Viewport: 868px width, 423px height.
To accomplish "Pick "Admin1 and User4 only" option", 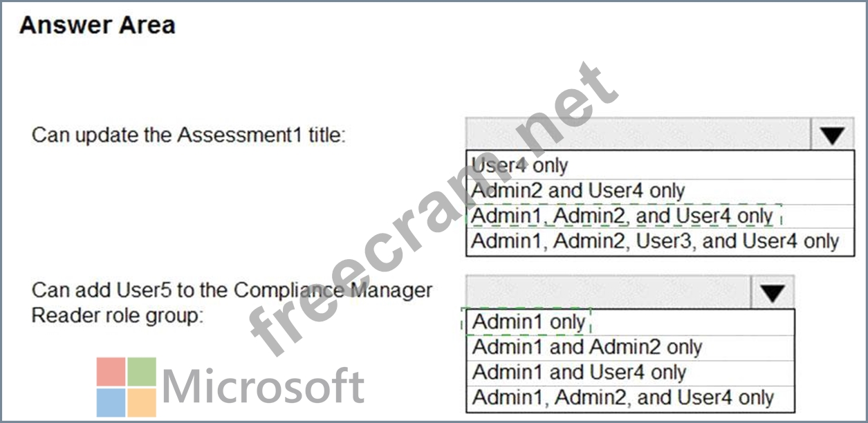I will (579, 373).
